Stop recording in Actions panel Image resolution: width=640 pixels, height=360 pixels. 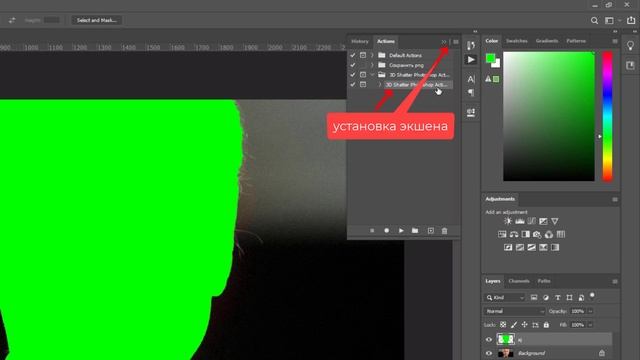click(372, 231)
